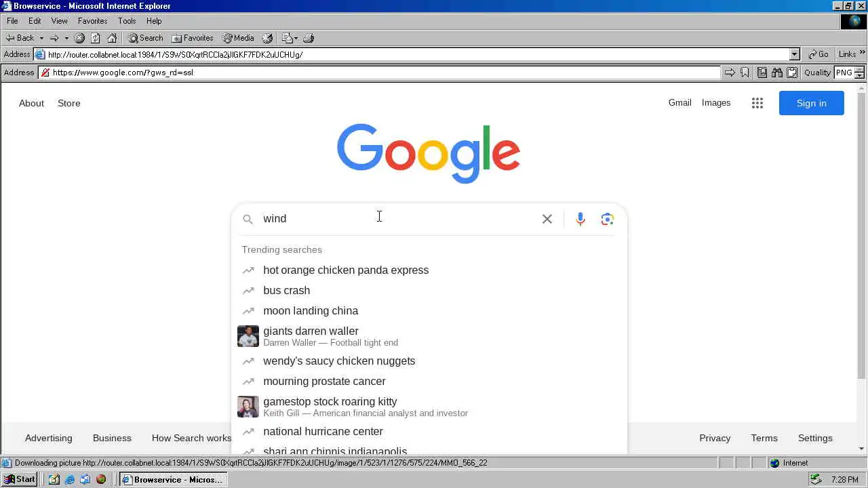Open search by image camera icon
This screenshot has height=488, width=868.
[608, 219]
